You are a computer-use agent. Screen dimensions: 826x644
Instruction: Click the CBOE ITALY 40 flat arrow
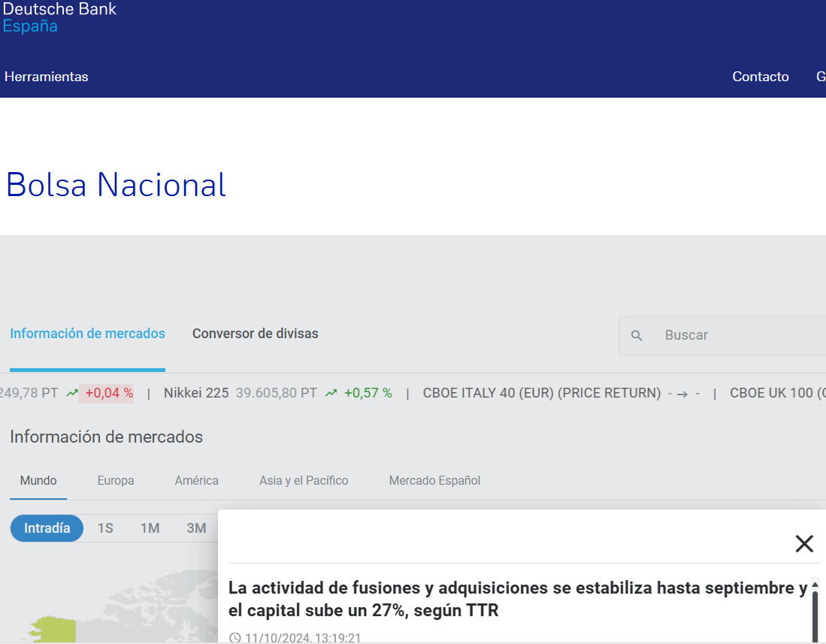tap(682, 393)
